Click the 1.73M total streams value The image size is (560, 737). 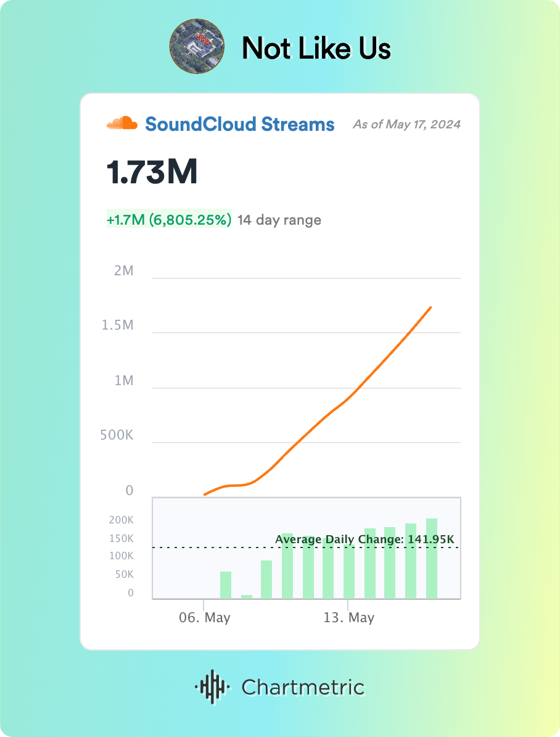coord(152,172)
